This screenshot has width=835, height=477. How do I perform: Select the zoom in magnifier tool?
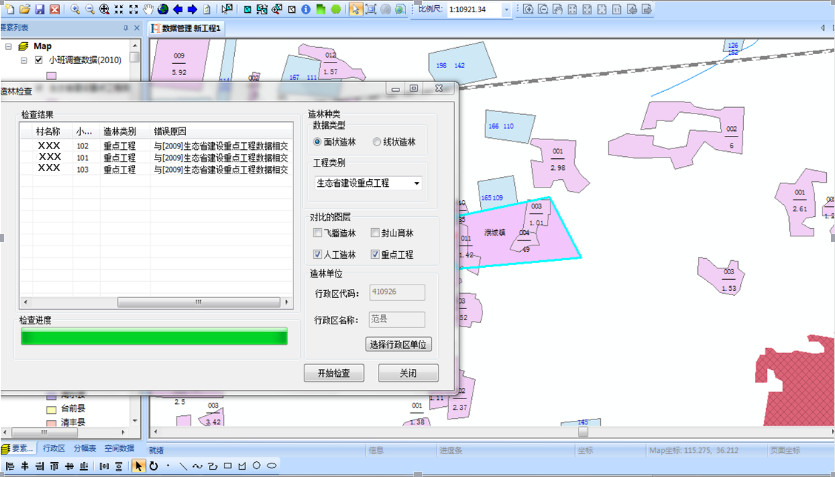75,9
